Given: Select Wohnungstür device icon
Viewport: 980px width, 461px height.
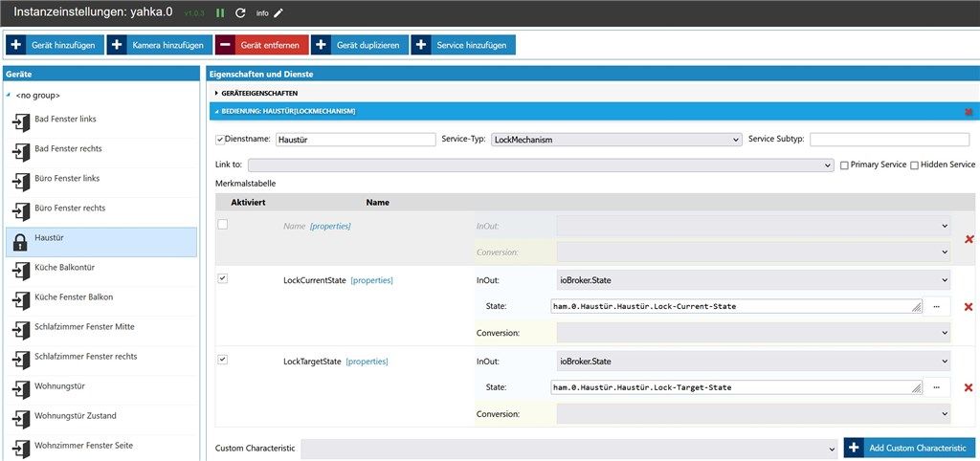Looking at the screenshot, I should tap(21, 389).
